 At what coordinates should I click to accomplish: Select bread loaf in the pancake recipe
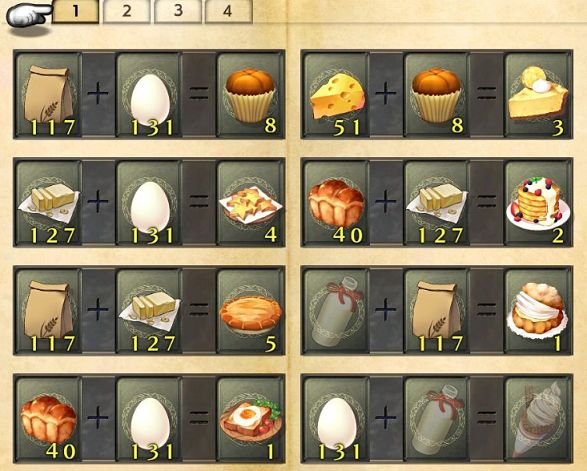pos(337,203)
